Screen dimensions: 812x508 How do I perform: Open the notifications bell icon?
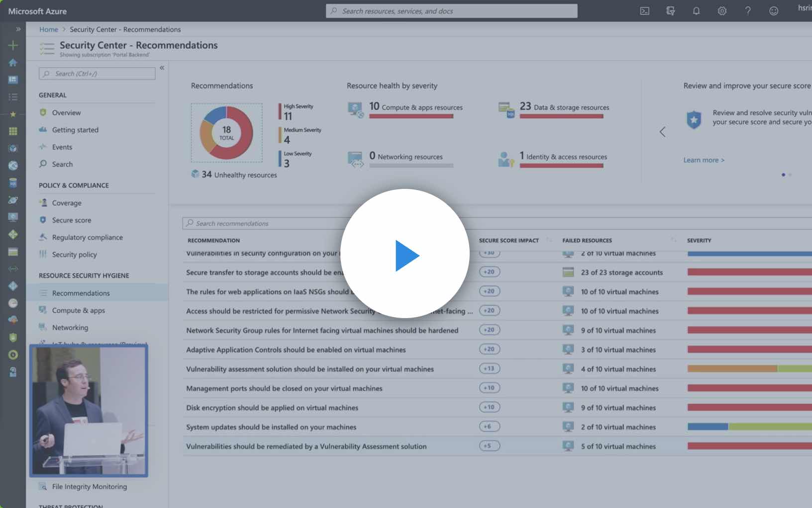click(x=696, y=11)
